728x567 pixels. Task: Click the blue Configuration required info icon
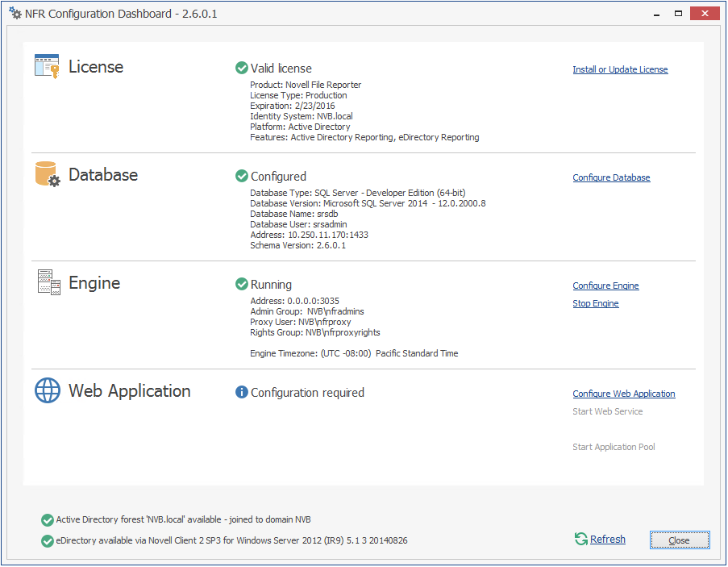point(241,393)
